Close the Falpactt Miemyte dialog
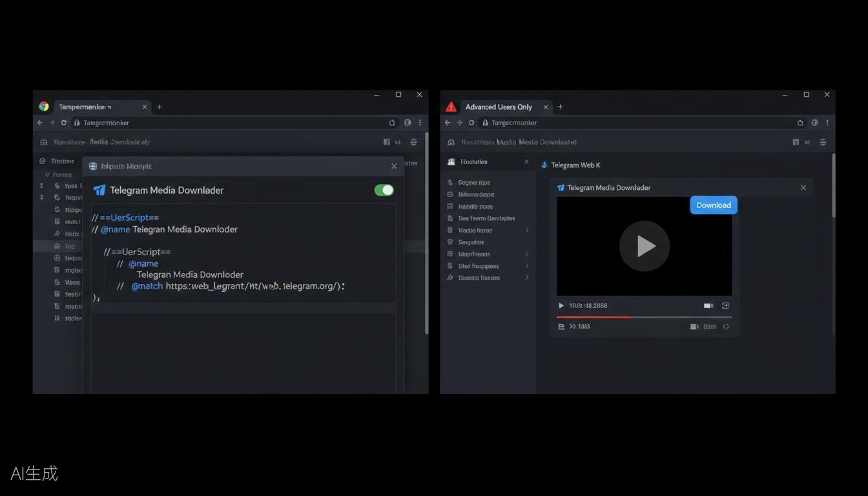 point(394,166)
